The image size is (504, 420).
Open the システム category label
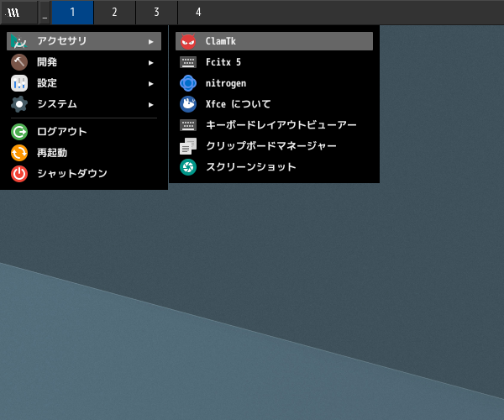click(x=57, y=104)
